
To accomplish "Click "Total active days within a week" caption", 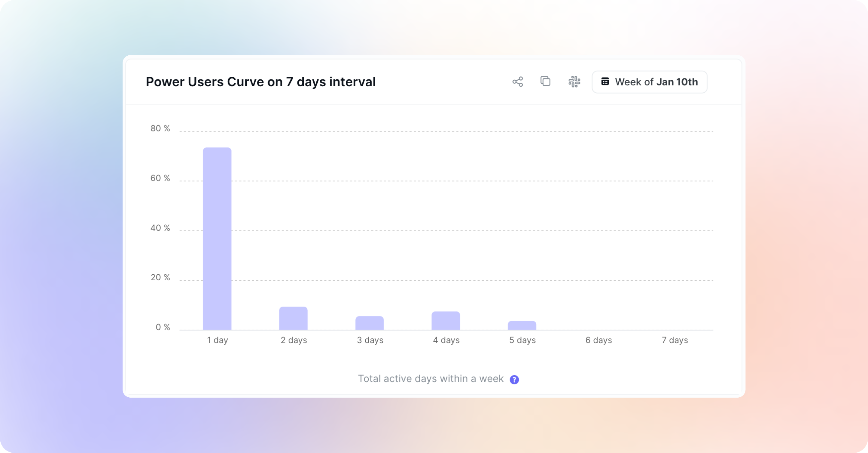I will pos(431,379).
